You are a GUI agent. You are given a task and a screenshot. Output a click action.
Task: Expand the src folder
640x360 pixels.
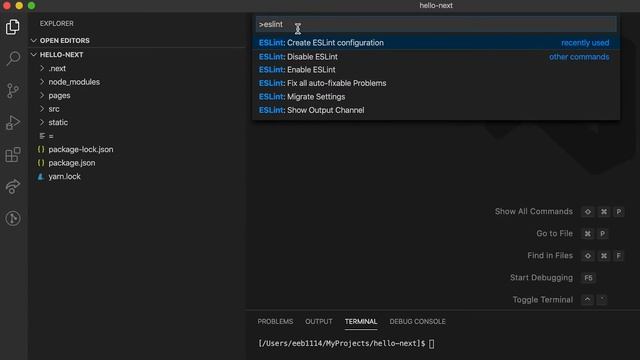pos(42,109)
